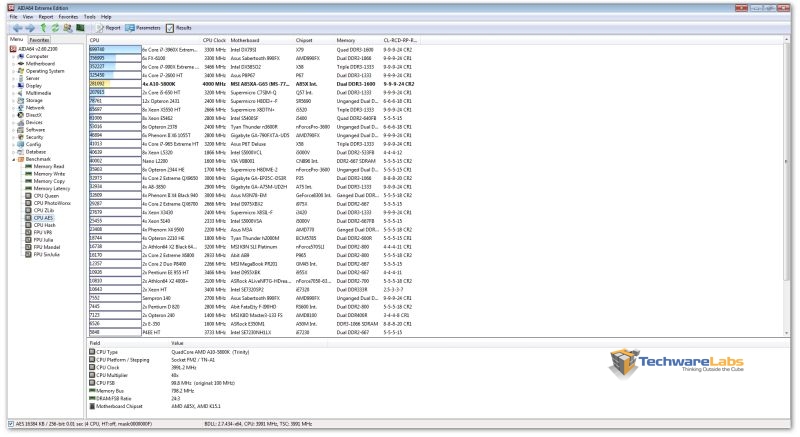Select the Multimedia speaker icon
Screen dimensions: 800x437
coord(21,93)
